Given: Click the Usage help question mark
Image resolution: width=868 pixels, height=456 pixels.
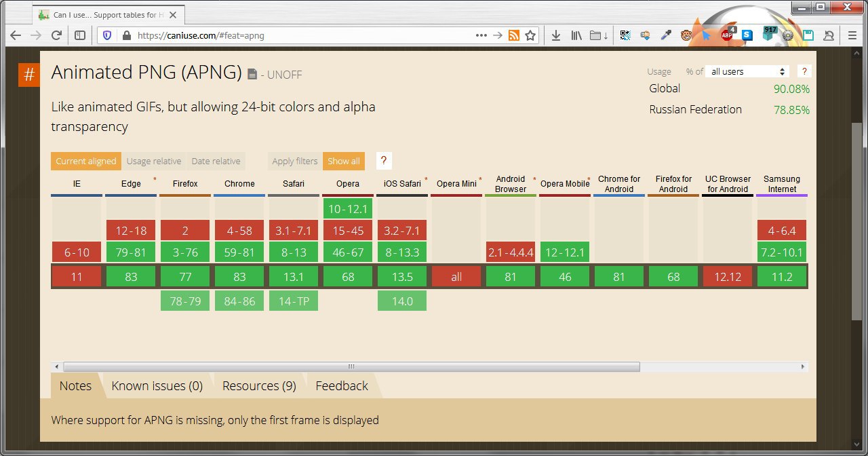Looking at the screenshot, I should pyautogui.click(x=804, y=71).
